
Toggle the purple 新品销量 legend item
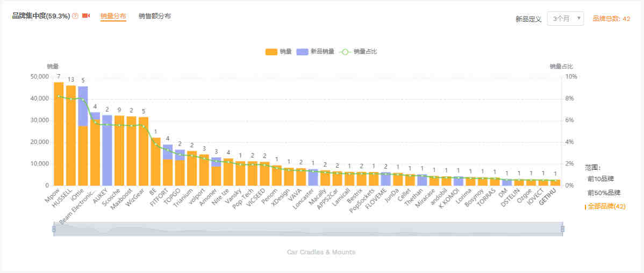(315, 52)
